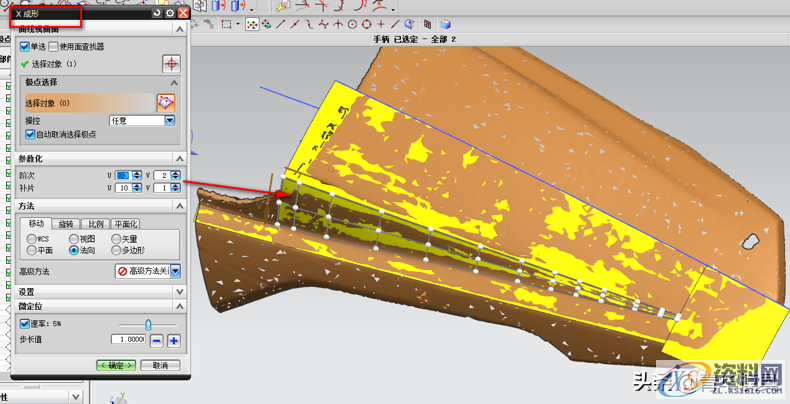Switch to the 平面化 tab

click(x=125, y=225)
